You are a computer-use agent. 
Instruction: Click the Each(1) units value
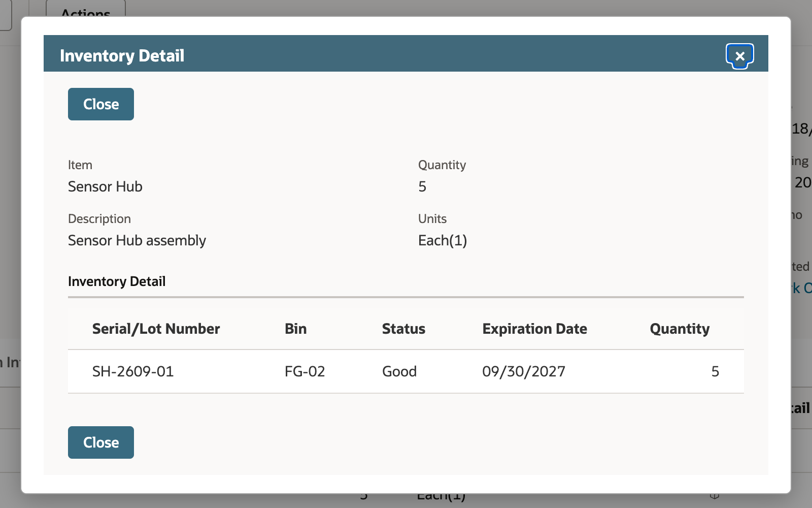443,240
